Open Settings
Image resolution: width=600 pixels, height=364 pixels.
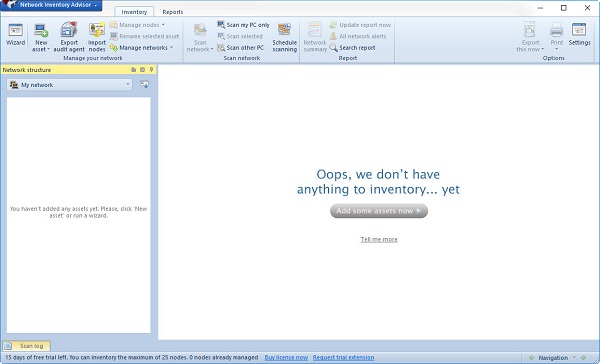(579, 34)
